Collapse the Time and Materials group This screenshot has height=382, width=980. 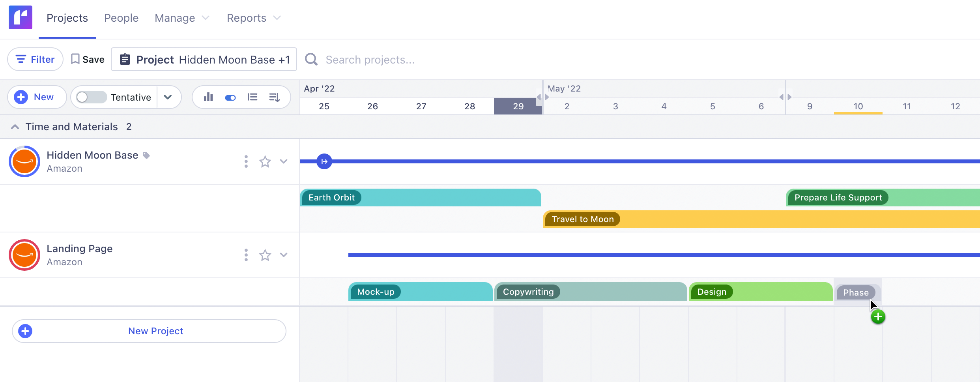coord(15,126)
